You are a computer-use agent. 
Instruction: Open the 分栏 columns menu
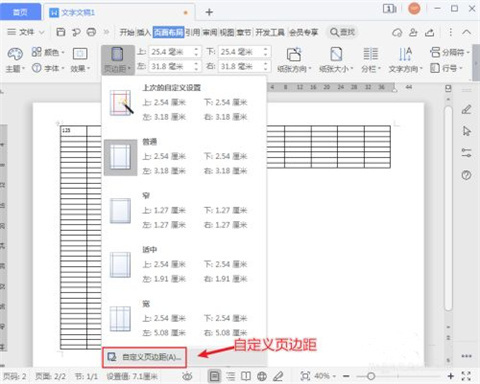pos(371,60)
